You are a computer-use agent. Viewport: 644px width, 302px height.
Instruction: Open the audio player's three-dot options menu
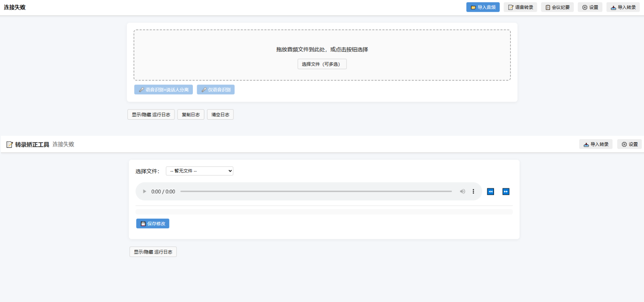(x=473, y=192)
